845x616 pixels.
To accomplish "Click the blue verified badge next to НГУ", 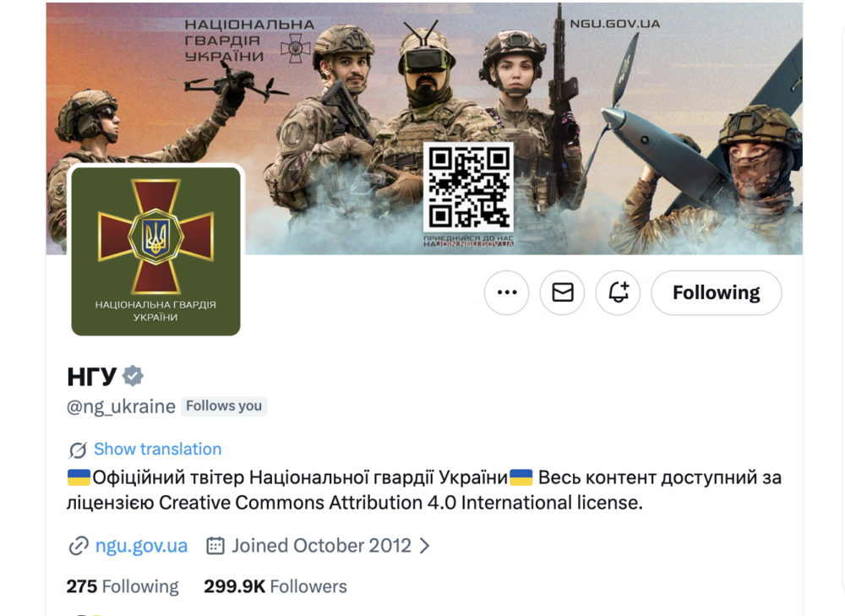I will click(x=133, y=376).
